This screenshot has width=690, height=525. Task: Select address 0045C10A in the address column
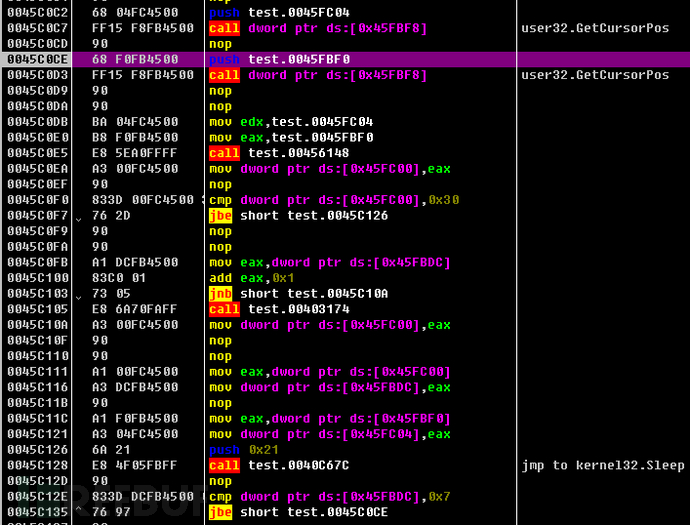37,325
